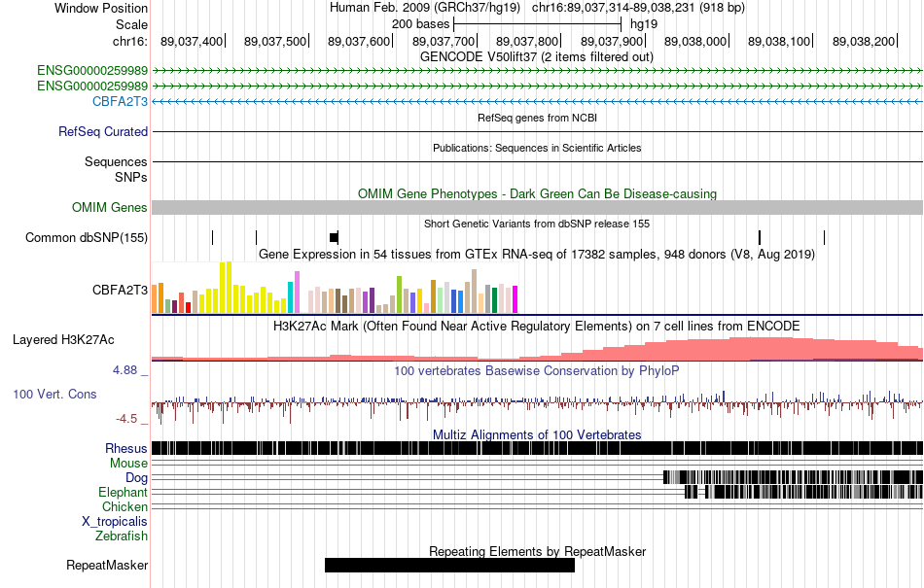Click the CBFA2T3 gene track label
The height and width of the screenshot is (588, 924).
(x=120, y=101)
